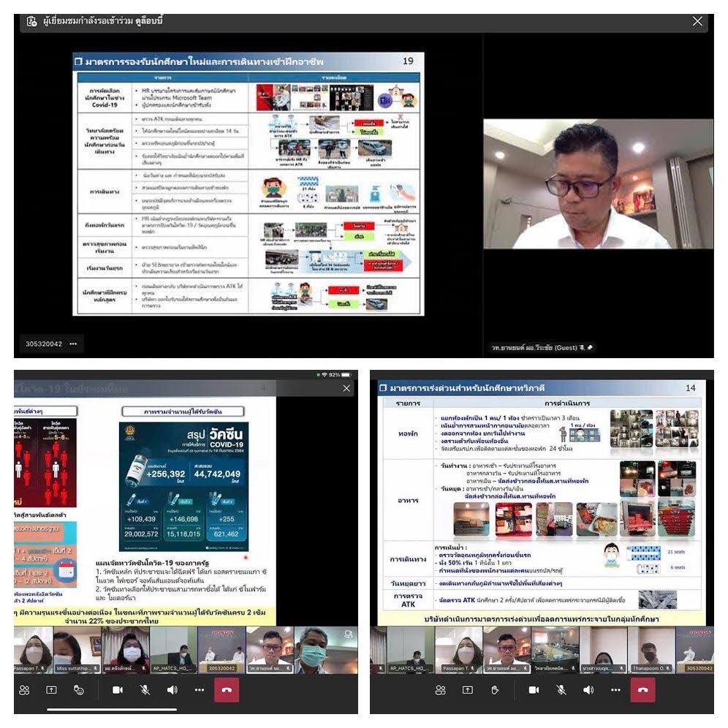Hang up the call in left meeting window
This screenshot has width=728, height=728.
pos(226,689)
